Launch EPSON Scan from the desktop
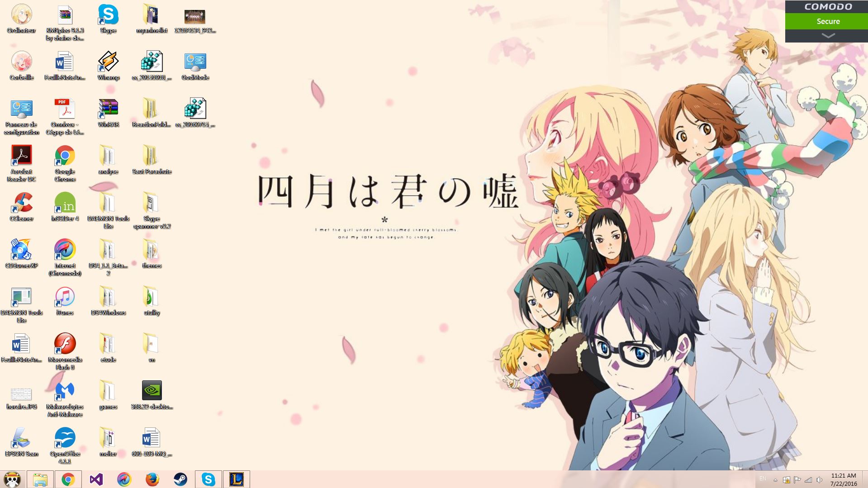This screenshot has height=488, width=868. coord(21,442)
